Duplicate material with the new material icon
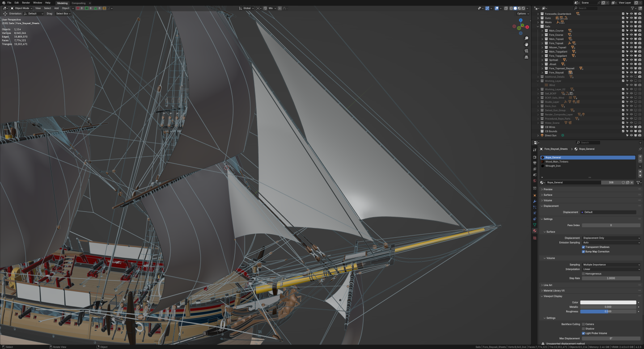The image size is (644, 349). pos(628,182)
